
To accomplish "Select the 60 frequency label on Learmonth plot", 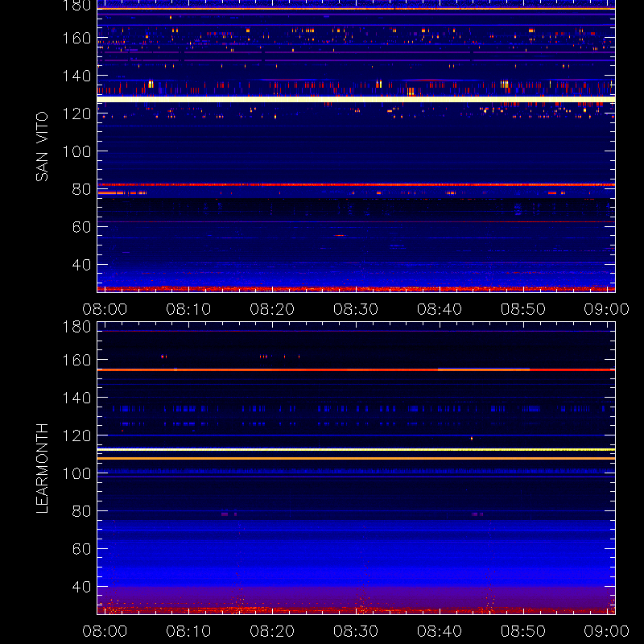I will pyautogui.click(x=82, y=549).
